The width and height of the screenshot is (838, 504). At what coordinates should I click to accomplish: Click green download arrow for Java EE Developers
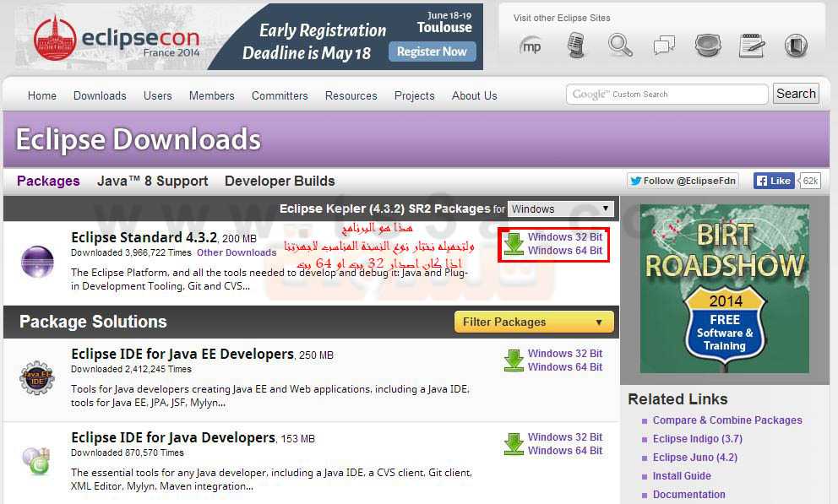pos(514,360)
